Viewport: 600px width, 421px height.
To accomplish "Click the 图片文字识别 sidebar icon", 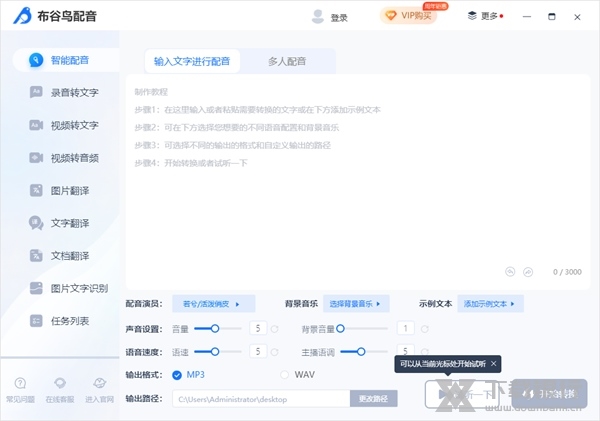I will tap(36, 288).
